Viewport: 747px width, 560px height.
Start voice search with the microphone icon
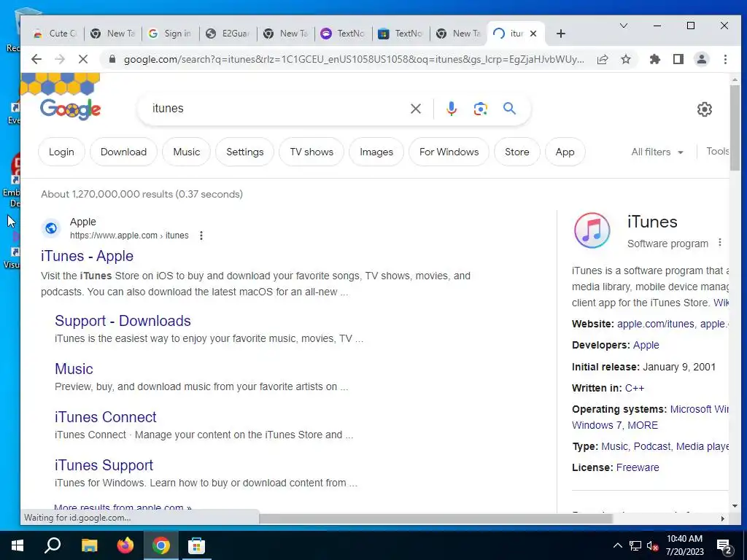coord(451,109)
